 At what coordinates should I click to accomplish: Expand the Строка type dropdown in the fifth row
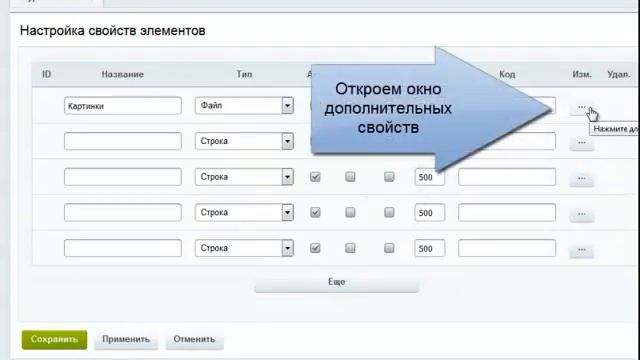click(x=244, y=248)
